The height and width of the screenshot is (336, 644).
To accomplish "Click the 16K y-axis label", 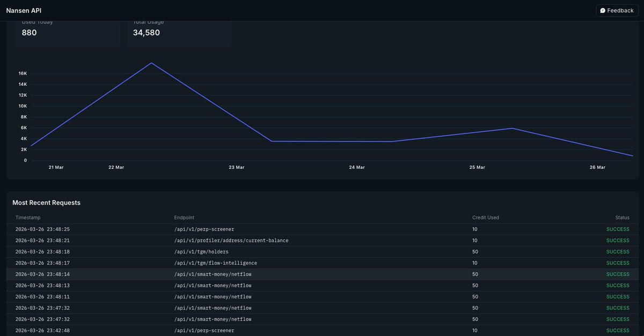I will [23, 73].
